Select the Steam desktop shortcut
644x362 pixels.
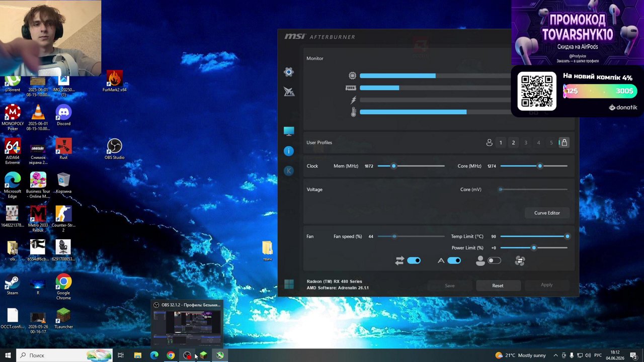[x=13, y=285]
